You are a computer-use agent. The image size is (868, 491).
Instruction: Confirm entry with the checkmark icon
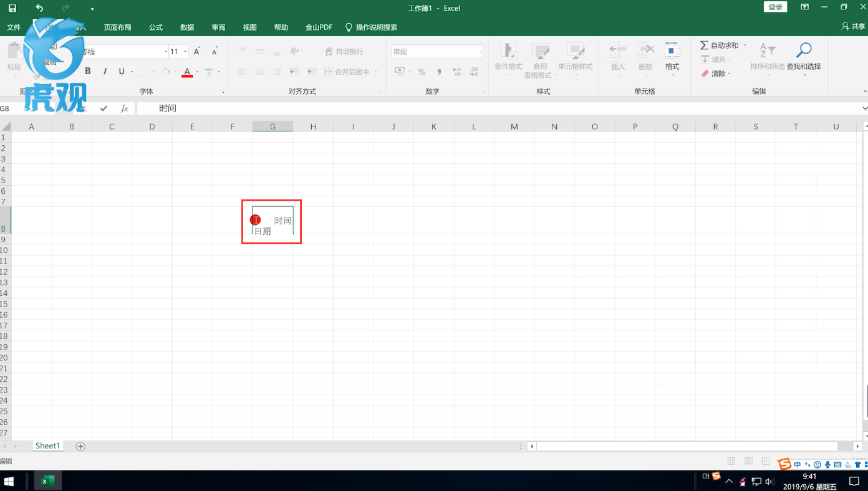[x=104, y=108]
